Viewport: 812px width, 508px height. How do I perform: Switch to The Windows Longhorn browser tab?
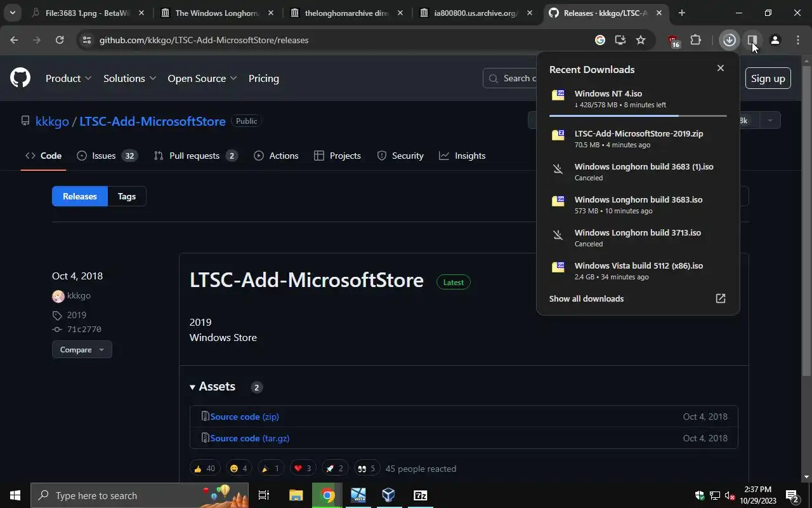[x=217, y=13]
